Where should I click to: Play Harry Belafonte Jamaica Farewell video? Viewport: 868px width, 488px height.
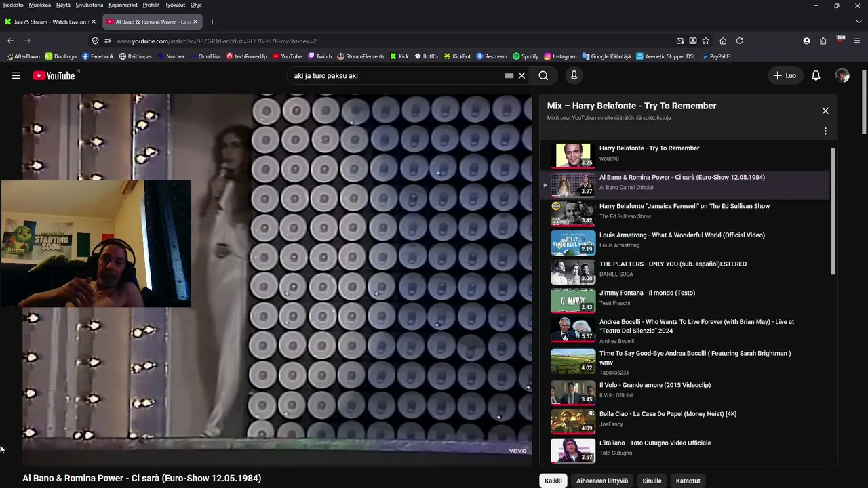[685, 213]
